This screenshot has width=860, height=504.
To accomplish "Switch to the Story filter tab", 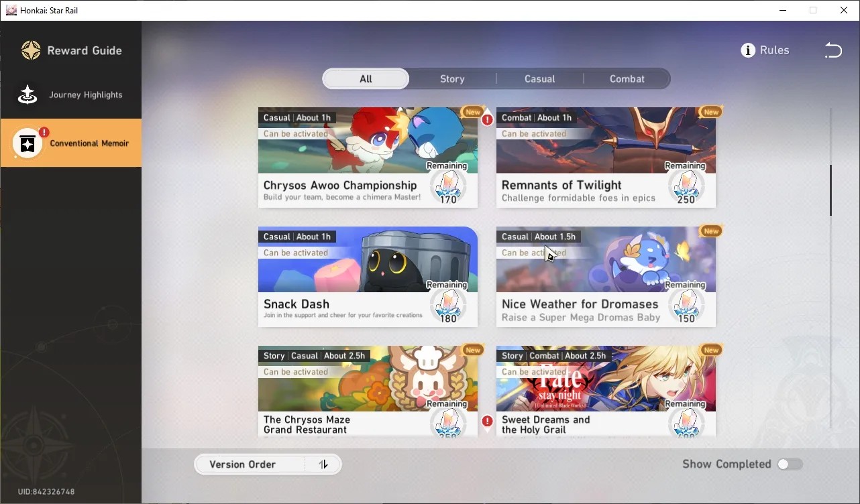I will click(x=452, y=79).
